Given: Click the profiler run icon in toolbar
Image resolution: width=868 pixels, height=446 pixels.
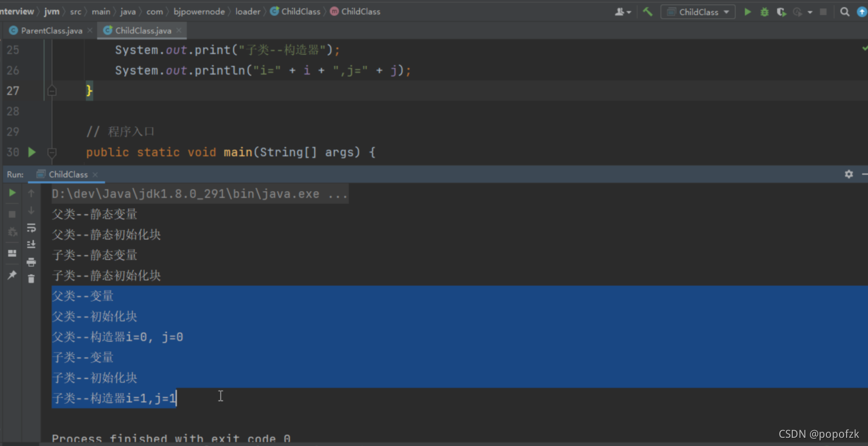Looking at the screenshot, I should click(798, 12).
